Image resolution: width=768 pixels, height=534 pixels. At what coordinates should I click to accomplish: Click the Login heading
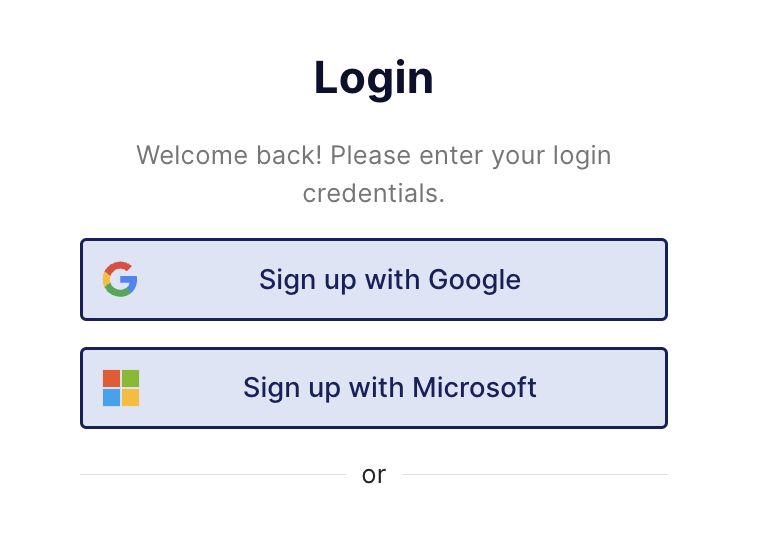coord(373,78)
